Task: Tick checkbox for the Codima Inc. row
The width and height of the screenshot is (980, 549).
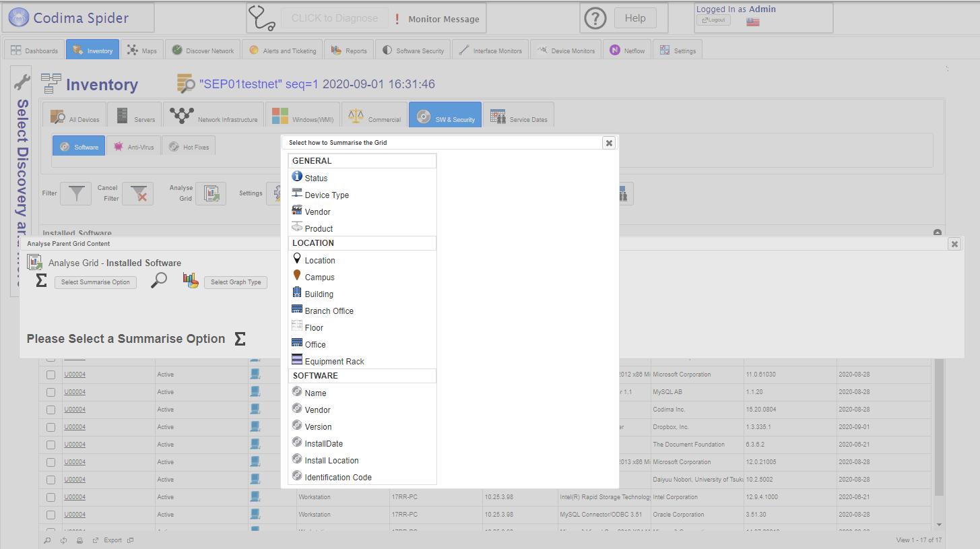Action: tap(51, 410)
